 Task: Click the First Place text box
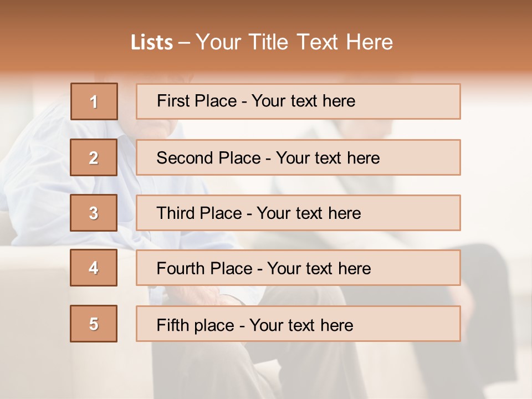[x=298, y=101]
